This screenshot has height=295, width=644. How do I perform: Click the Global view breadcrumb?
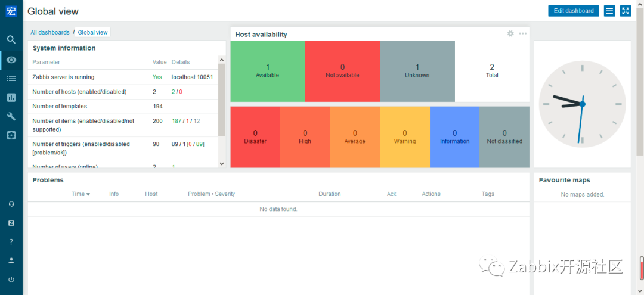92,32
